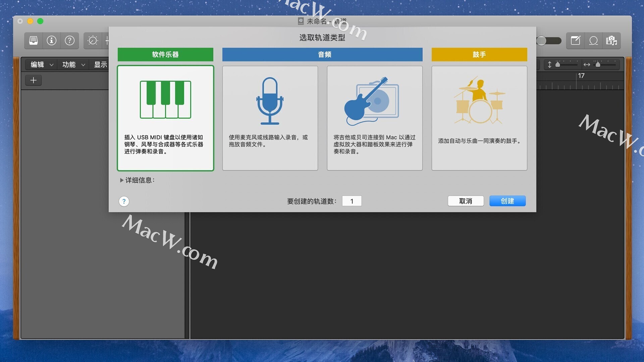
Task: Expand the 详细信息 disclosure triangle
Action: (121, 180)
